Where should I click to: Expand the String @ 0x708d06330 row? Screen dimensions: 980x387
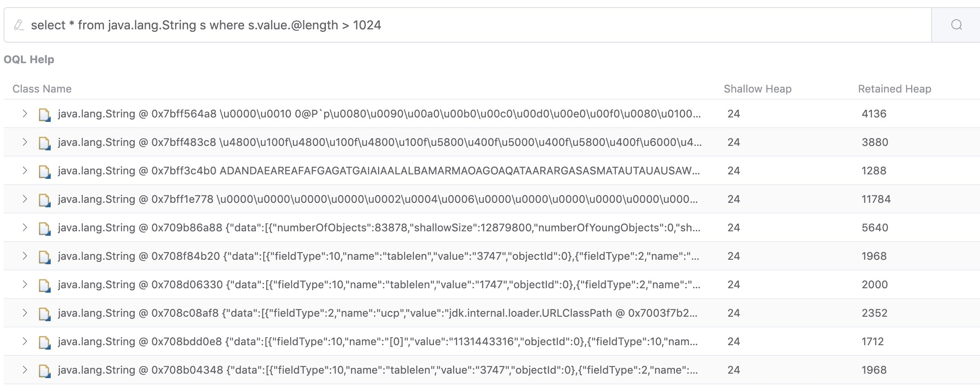[x=25, y=285]
